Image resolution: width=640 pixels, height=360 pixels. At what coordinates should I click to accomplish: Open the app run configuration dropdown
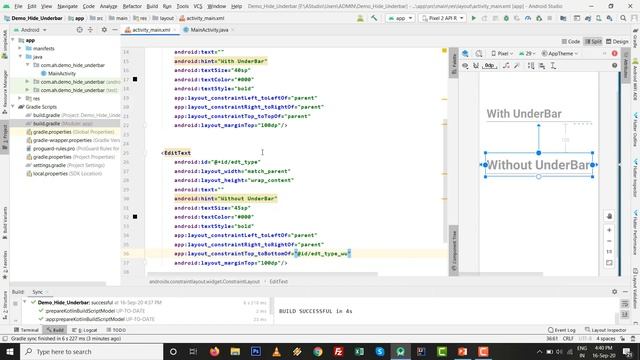pos(400,18)
